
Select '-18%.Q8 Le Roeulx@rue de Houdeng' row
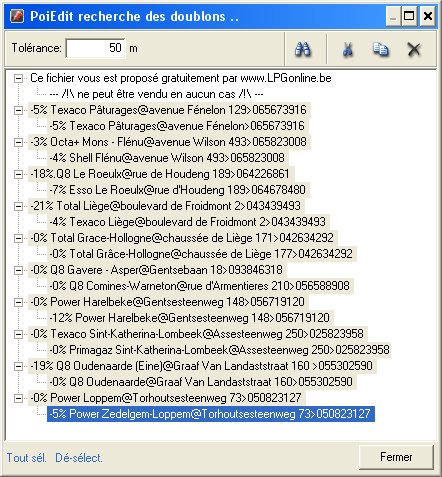coord(160,174)
